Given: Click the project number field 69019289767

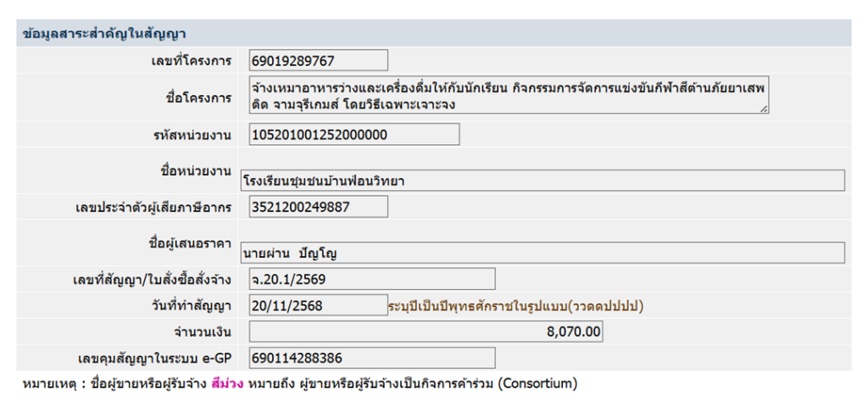Looking at the screenshot, I should 319,60.
